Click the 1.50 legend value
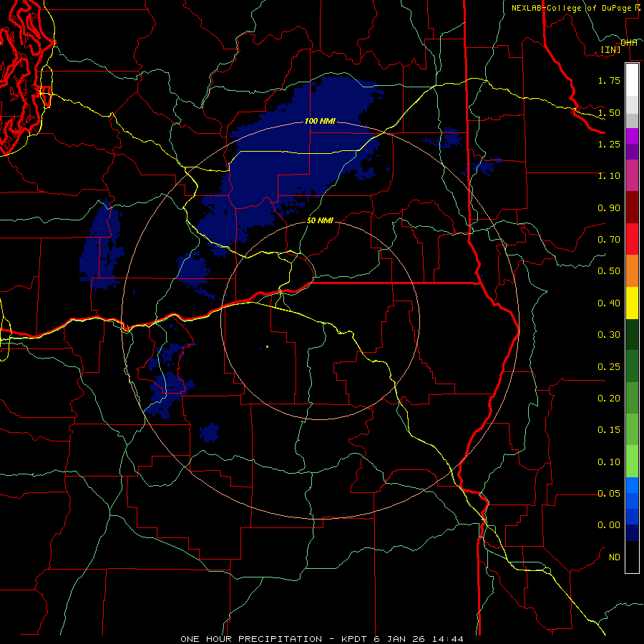Viewport: 644px width, 644px height. [609, 112]
